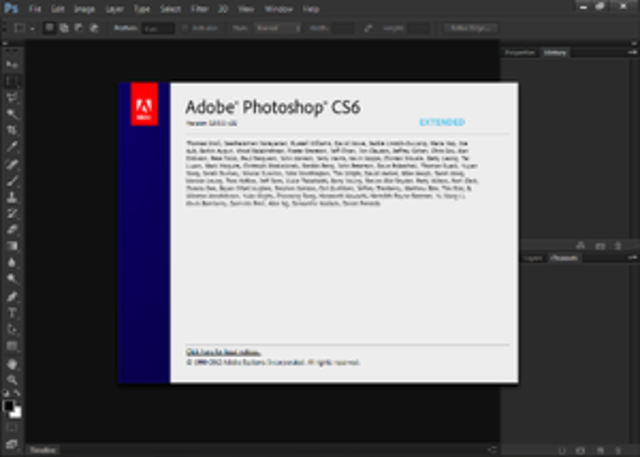The width and height of the screenshot is (640, 457).
Task: Open the History panel options menu
Action: [x=632, y=52]
